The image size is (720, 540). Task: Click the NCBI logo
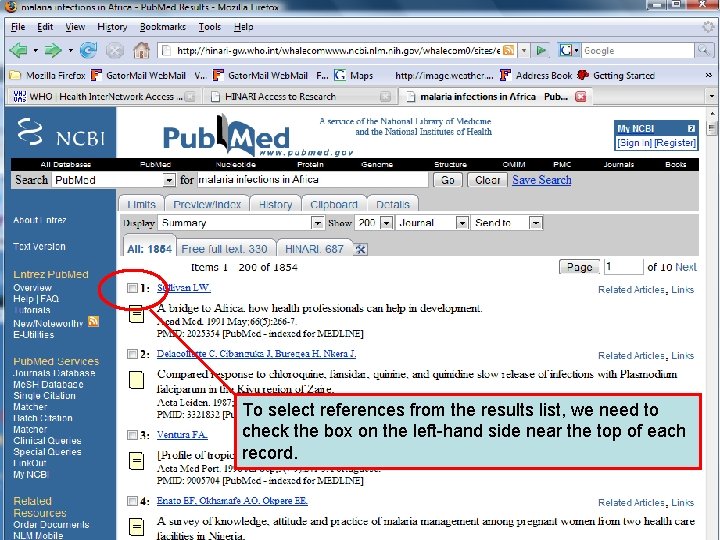pos(61,133)
